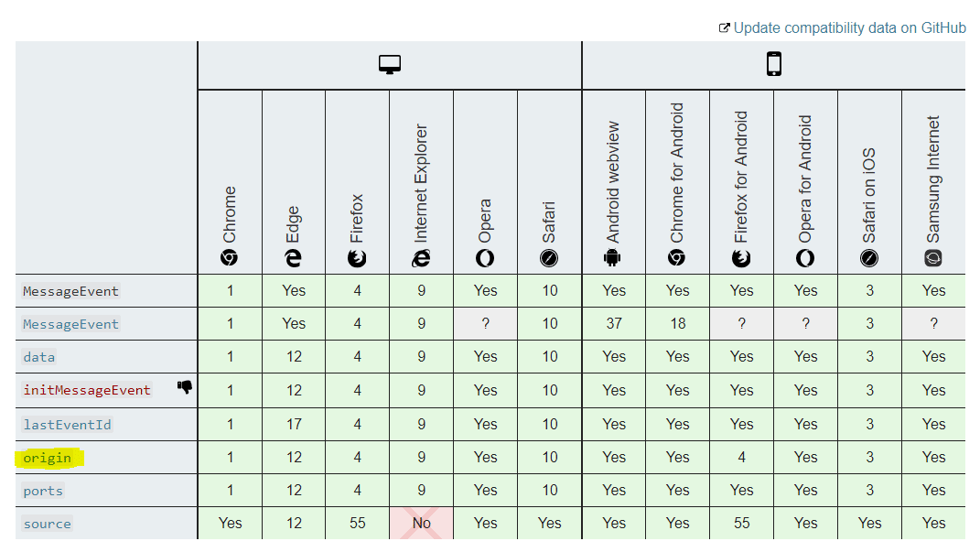Click the mobile phone icon header

tap(774, 64)
